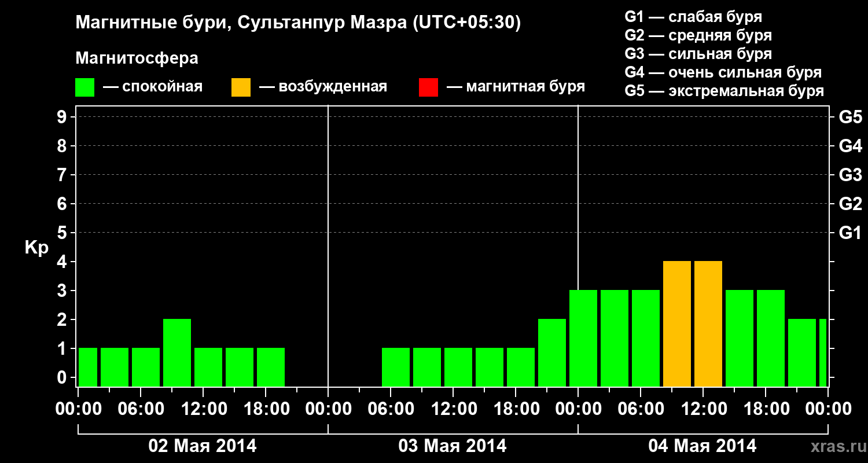Screen dimensions: 868x463
Task: Click the red 'магнитная буря' legend swatch
Action: [x=428, y=87]
